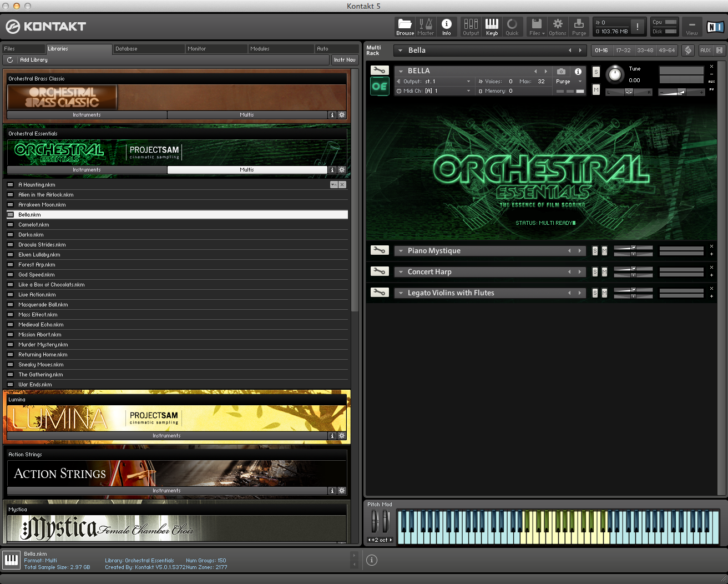This screenshot has width=728, height=584.
Task: Adjust the BELLA Tune knob
Action: coord(615,74)
